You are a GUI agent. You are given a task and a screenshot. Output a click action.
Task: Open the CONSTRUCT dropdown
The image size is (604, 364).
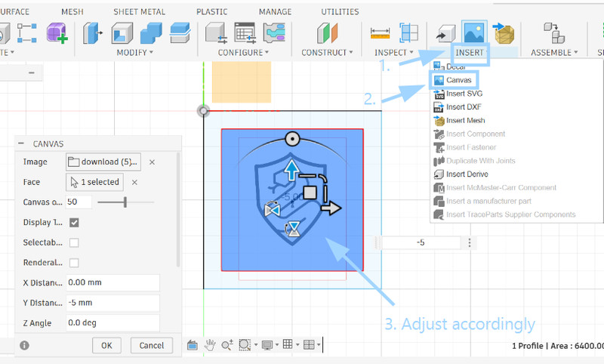pyautogui.click(x=327, y=52)
